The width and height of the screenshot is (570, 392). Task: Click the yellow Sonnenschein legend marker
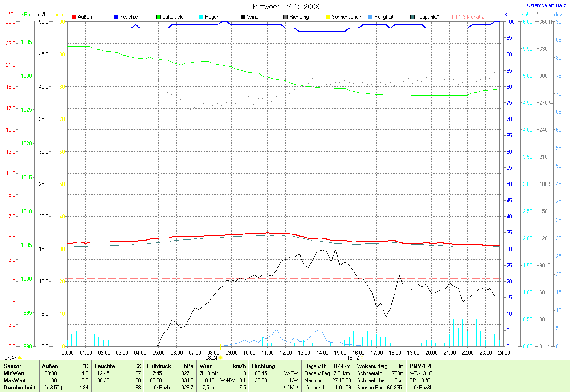tap(328, 17)
